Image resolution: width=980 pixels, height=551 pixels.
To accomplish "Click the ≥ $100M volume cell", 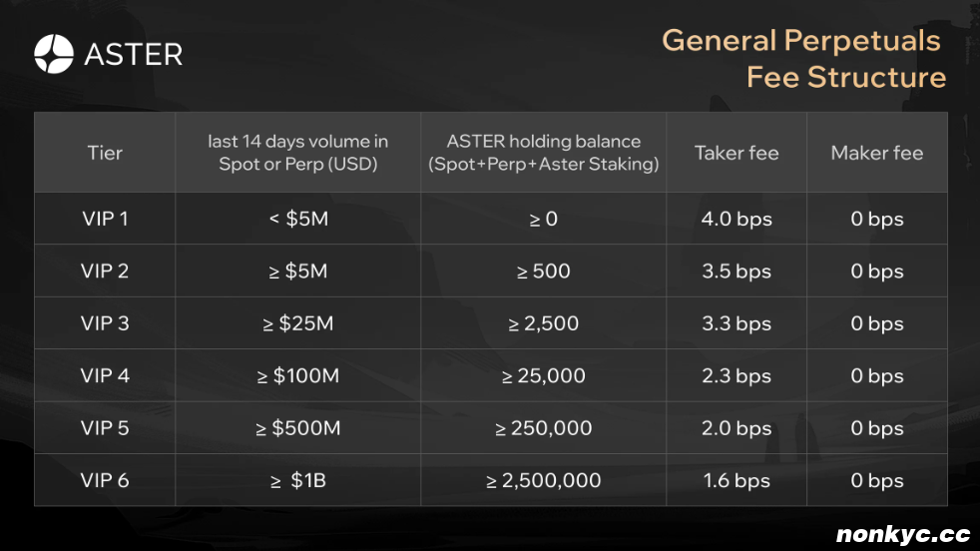I will [298, 375].
